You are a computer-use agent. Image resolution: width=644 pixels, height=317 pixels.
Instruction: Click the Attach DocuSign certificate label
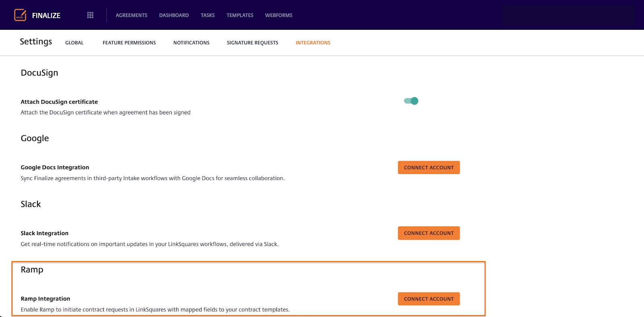pyautogui.click(x=59, y=102)
